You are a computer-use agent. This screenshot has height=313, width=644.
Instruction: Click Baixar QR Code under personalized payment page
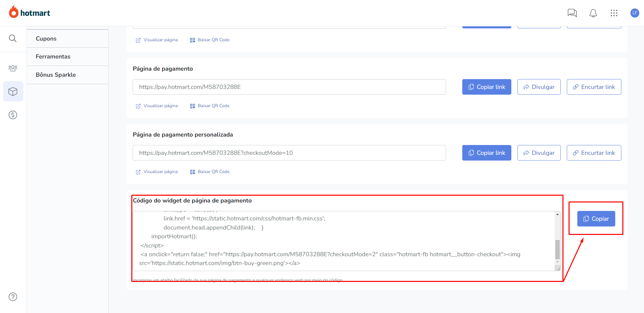(x=210, y=172)
